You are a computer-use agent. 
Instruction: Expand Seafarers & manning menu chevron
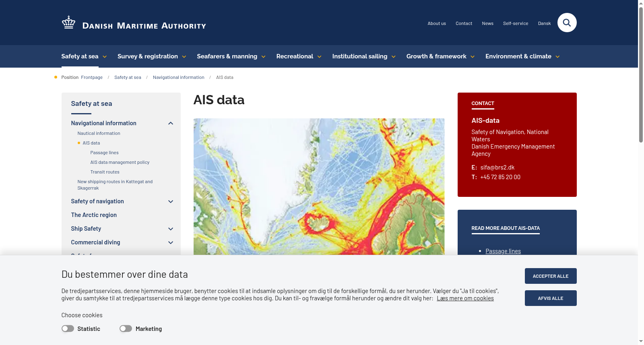264,57
